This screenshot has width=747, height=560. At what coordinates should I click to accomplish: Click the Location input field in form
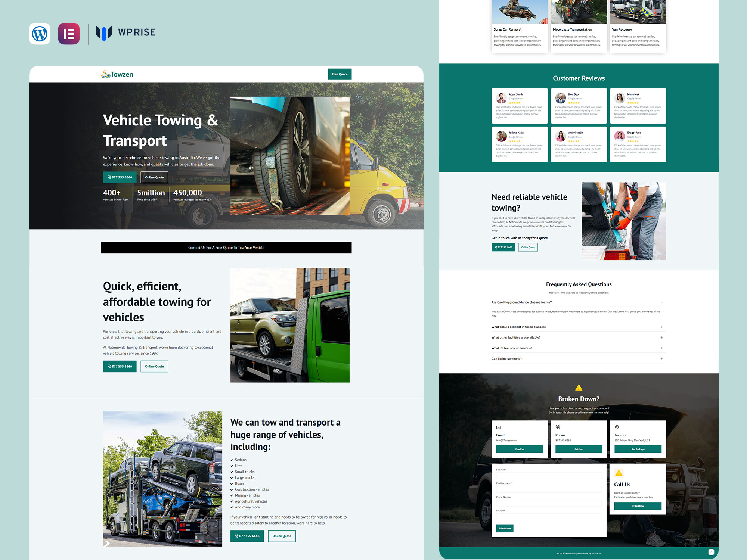pyautogui.click(x=549, y=517)
